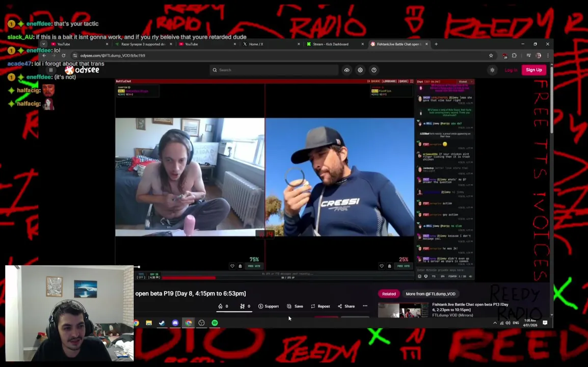Open Odysee settings gear icon
The height and width of the screenshot is (367, 588).
[x=360, y=70]
